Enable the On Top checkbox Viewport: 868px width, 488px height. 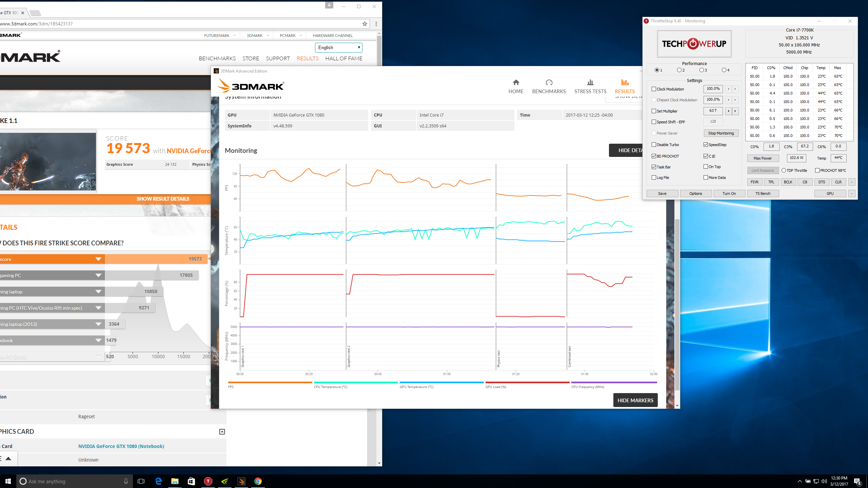point(706,167)
